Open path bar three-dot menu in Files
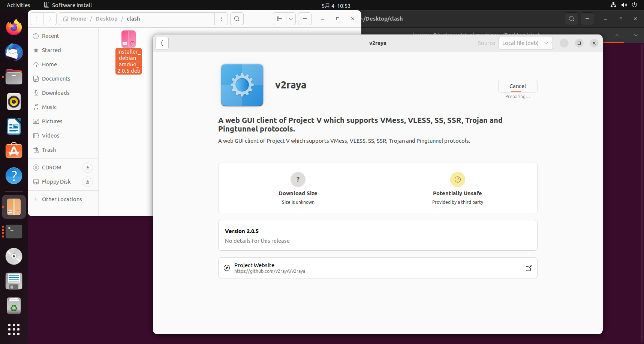This screenshot has width=644, height=344. click(221, 19)
